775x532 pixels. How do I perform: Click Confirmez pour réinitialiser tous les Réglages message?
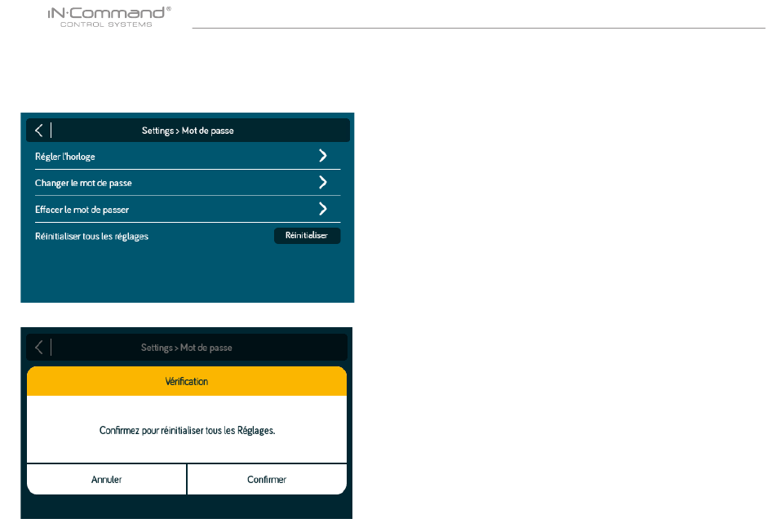[x=187, y=430]
